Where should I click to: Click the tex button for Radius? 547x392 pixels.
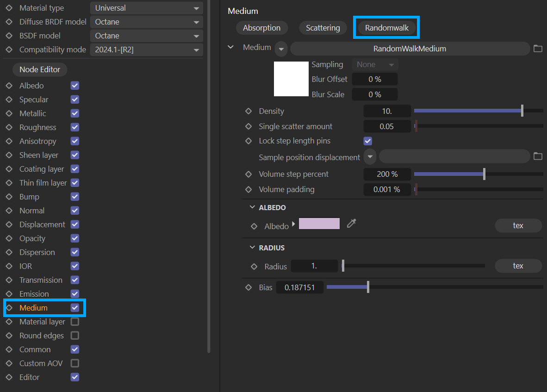(x=518, y=266)
